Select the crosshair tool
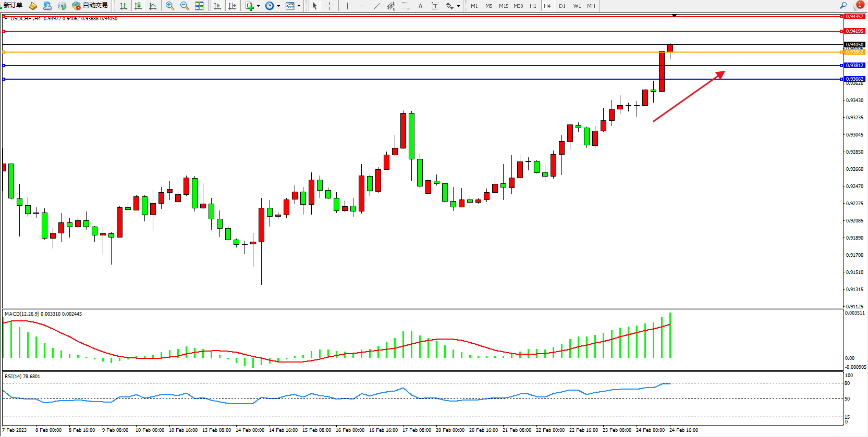This screenshot has width=868, height=437. (x=329, y=6)
